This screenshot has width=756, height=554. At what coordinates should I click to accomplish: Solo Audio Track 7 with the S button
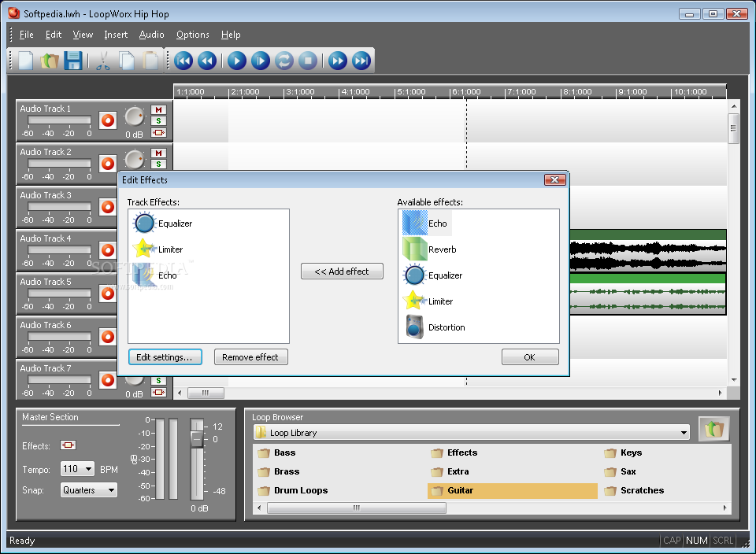[x=158, y=381]
